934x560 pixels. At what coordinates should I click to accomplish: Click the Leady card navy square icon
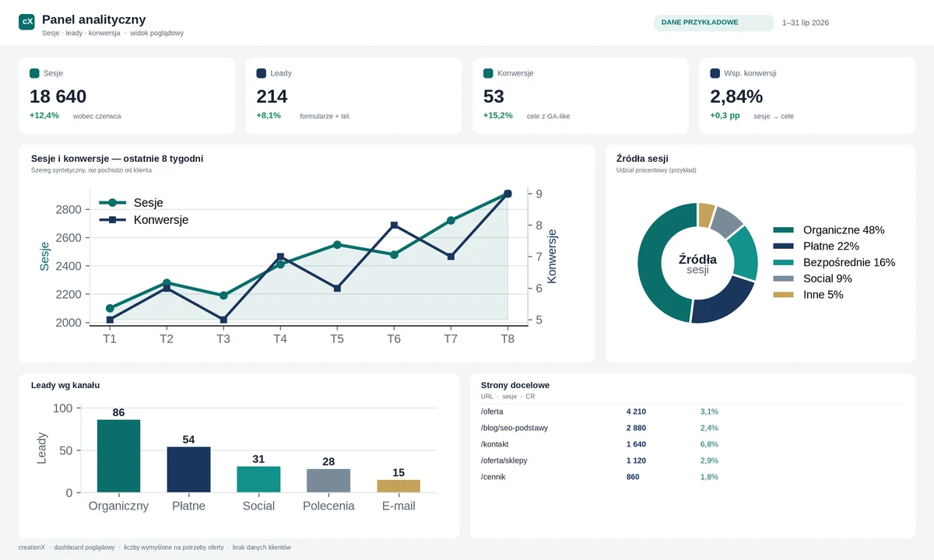[x=262, y=73]
